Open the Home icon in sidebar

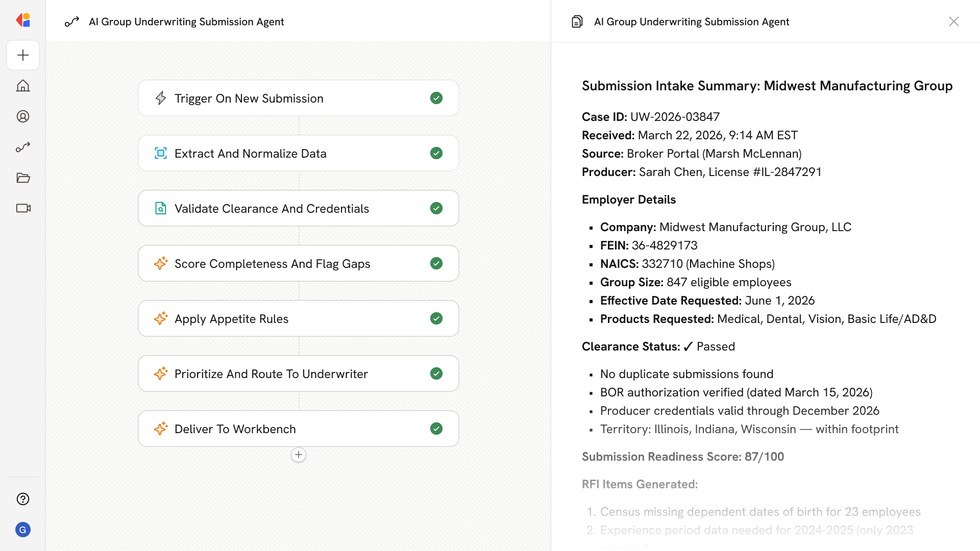[23, 86]
